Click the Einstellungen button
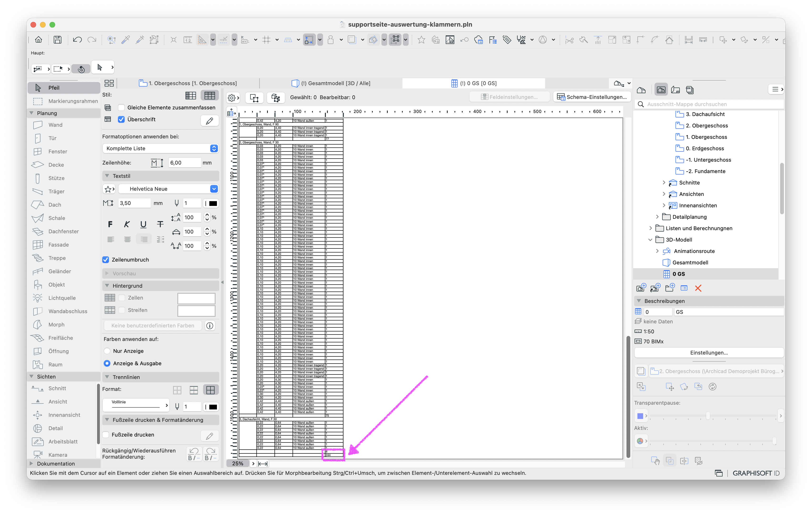The height and width of the screenshot is (515, 812). point(709,353)
